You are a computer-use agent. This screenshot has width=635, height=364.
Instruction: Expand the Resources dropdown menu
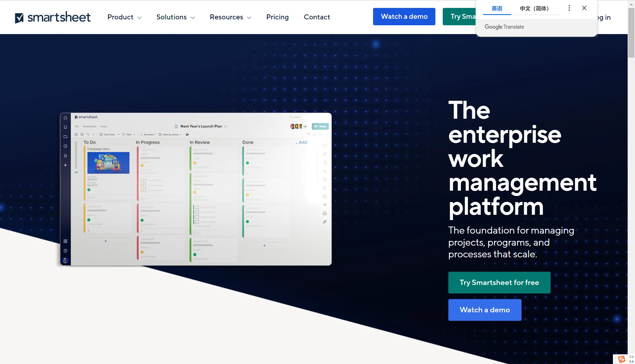(x=230, y=16)
